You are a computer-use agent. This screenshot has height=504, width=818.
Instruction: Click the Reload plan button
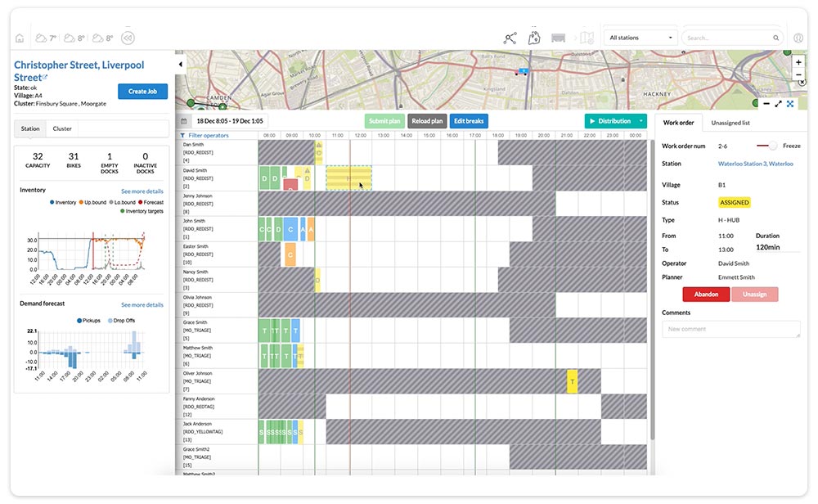[427, 121]
